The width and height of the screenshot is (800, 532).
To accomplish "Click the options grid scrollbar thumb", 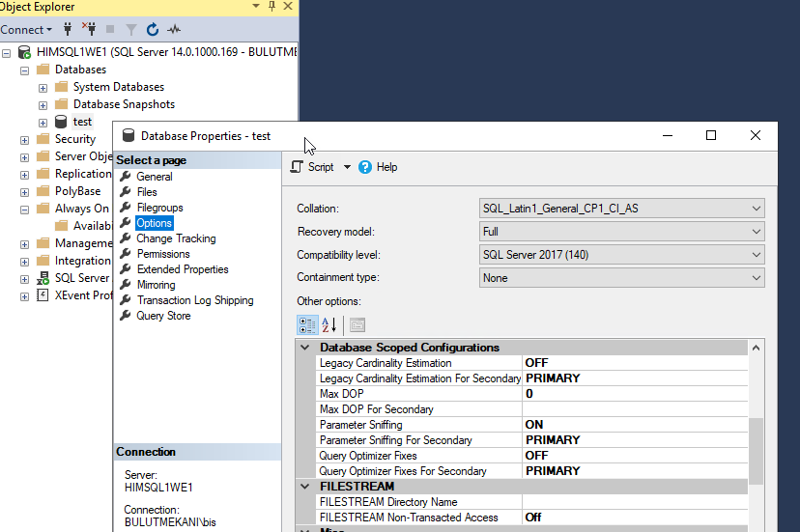I will pos(757,451).
